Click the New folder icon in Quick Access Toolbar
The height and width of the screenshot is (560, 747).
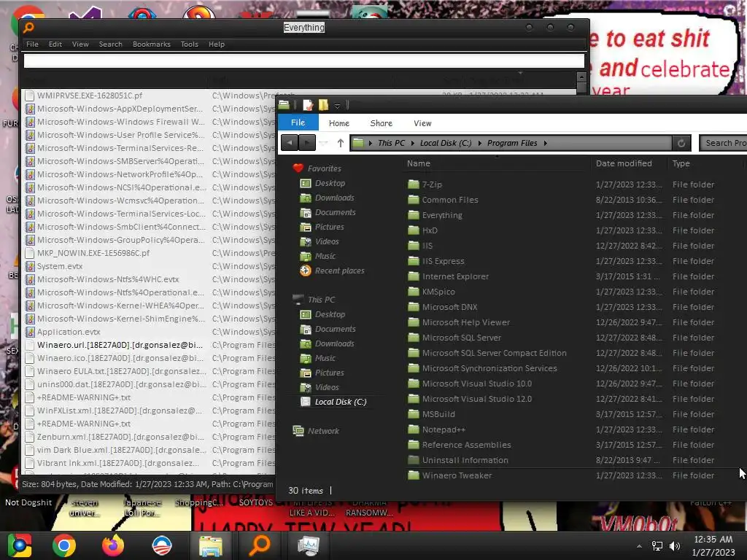pyautogui.click(x=323, y=105)
